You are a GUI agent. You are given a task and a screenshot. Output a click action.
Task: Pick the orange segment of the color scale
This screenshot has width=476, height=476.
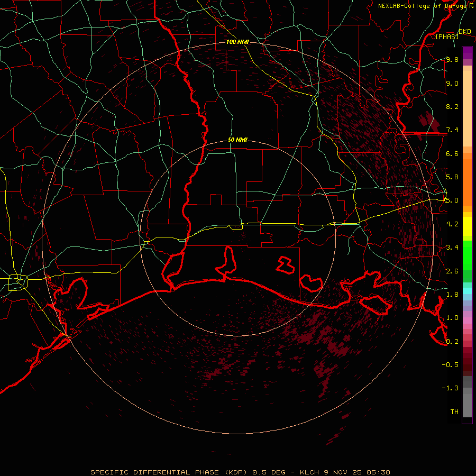point(467,182)
